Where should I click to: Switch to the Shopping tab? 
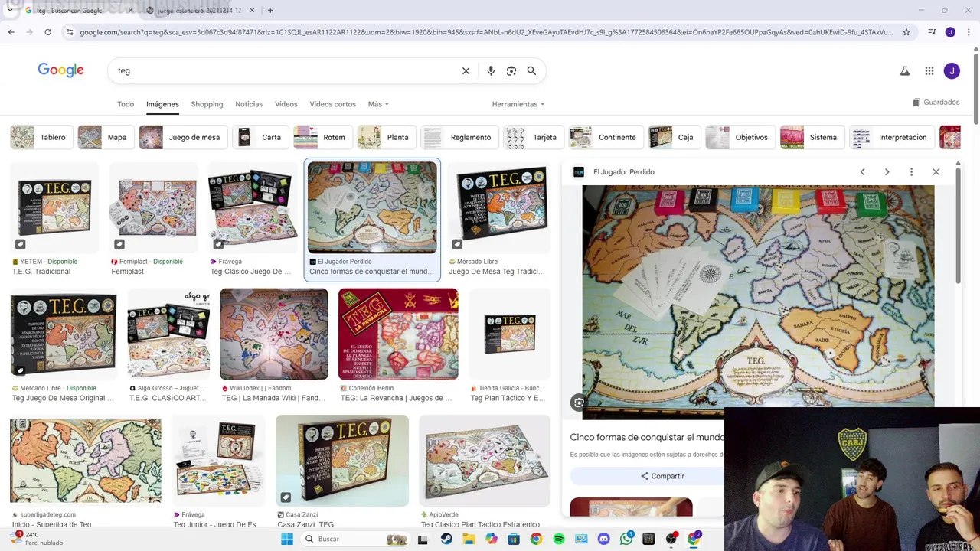coord(207,104)
